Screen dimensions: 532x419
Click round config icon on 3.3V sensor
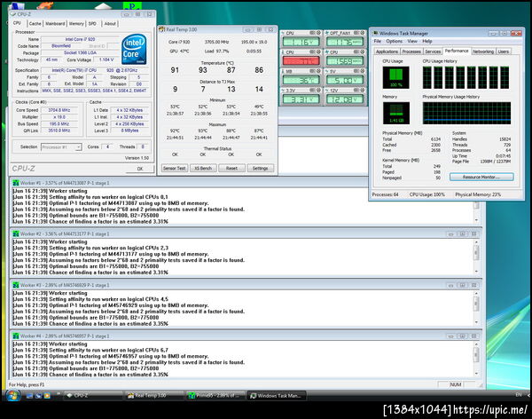pos(318,91)
